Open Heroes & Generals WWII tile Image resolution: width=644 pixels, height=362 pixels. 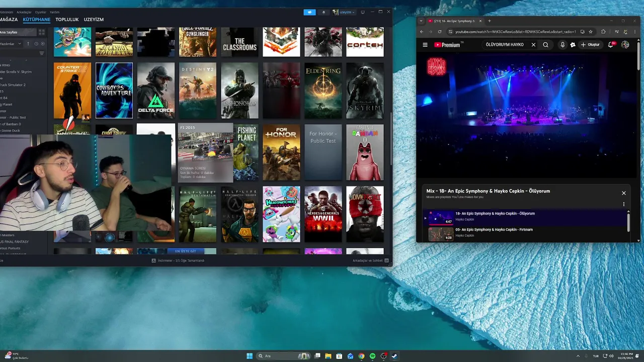(323, 214)
